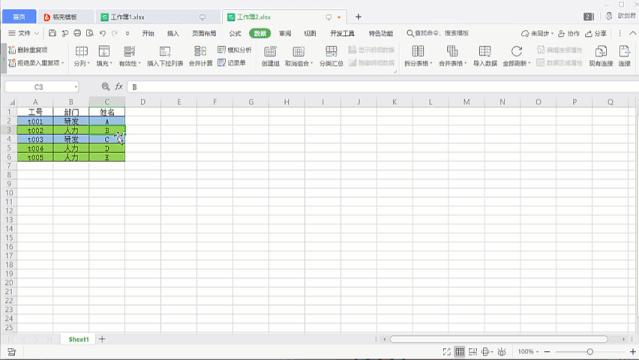This screenshot has height=360, width=639.
Task: Toggle the eye protection mode icon
Action: point(502,351)
